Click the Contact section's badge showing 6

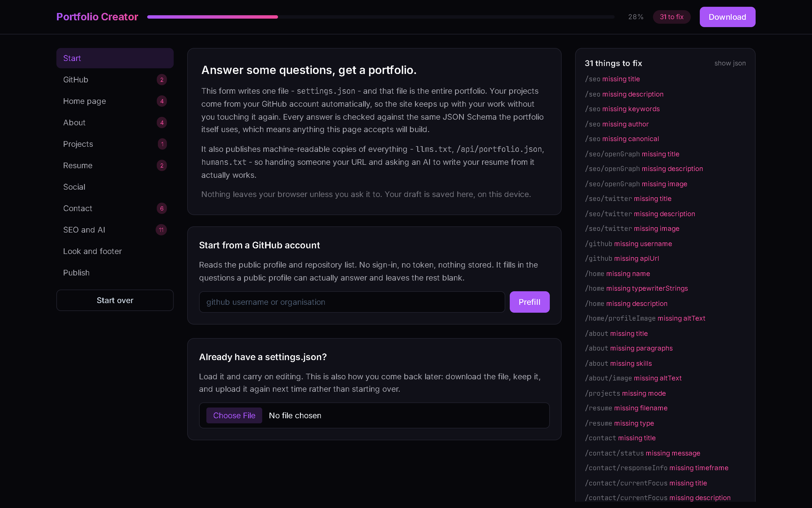coord(162,208)
